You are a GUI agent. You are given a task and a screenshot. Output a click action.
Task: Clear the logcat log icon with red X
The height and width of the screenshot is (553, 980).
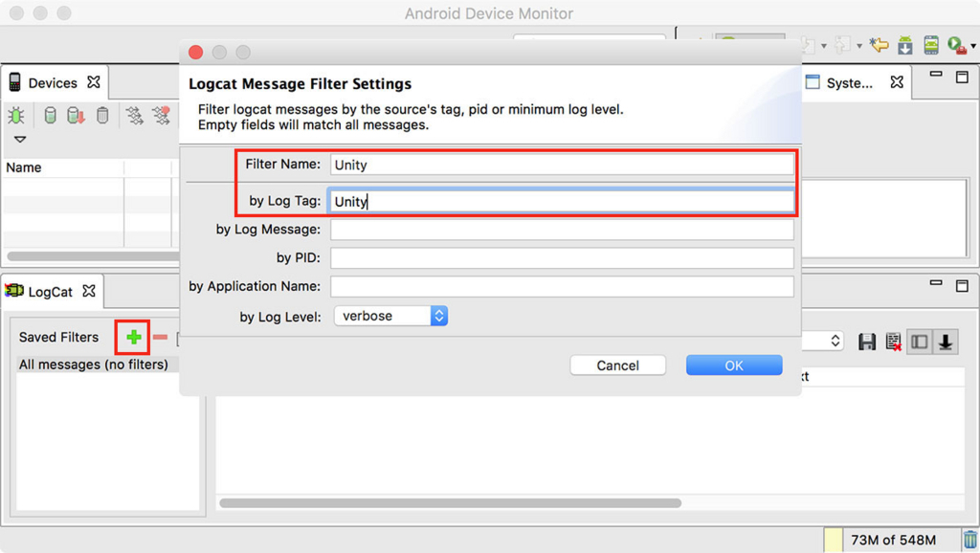point(893,342)
